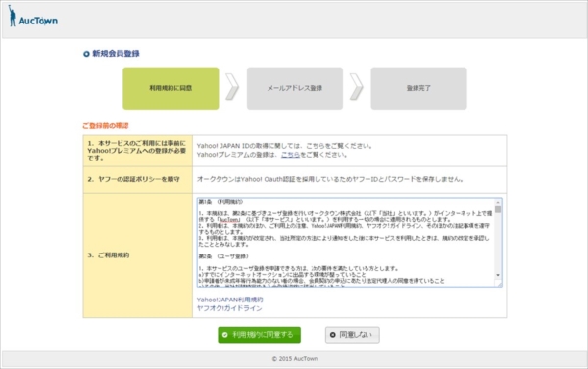
Task: Select the 登録完了 step box
Action: [418, 88]
